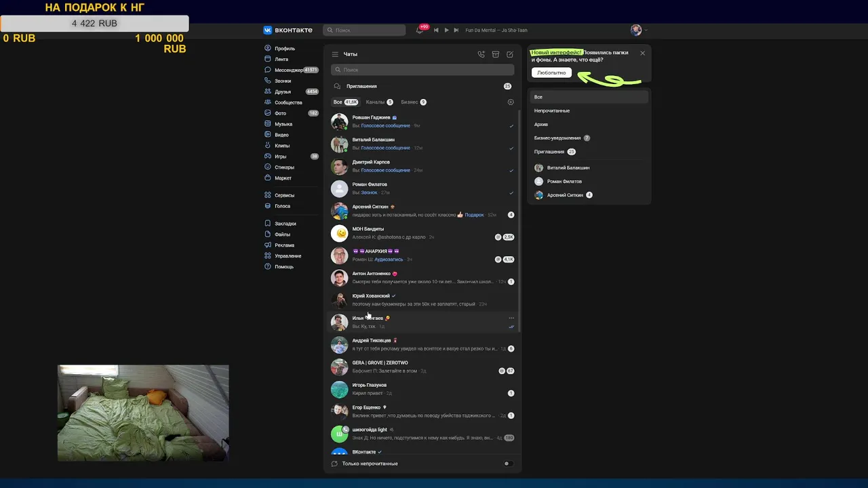Open Приглашения invitations row
The height and width of the screenshot is (488, 868).
[422, 86]
